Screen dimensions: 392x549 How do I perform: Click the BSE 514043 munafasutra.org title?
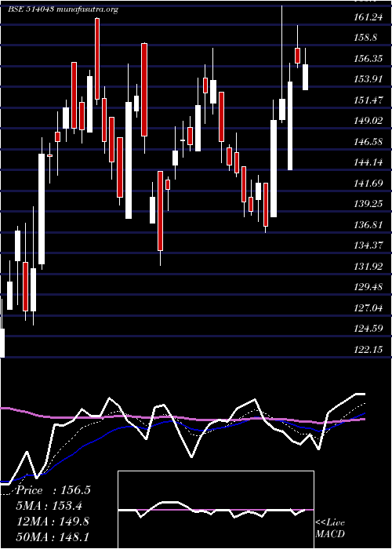click(63, 9)
